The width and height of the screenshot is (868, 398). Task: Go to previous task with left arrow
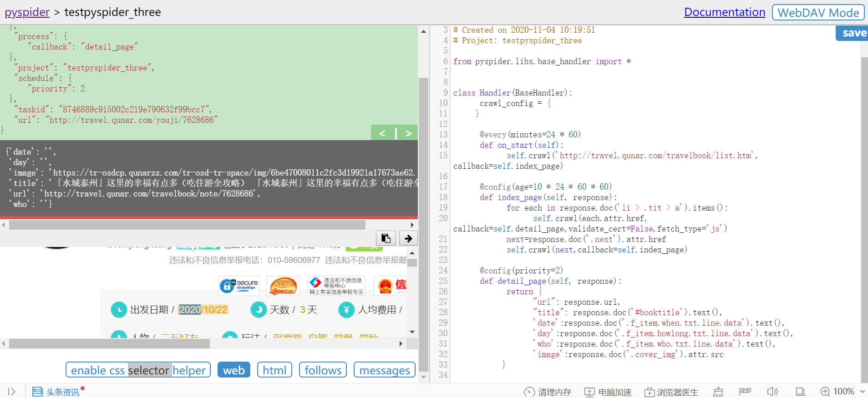pos(382,133)
